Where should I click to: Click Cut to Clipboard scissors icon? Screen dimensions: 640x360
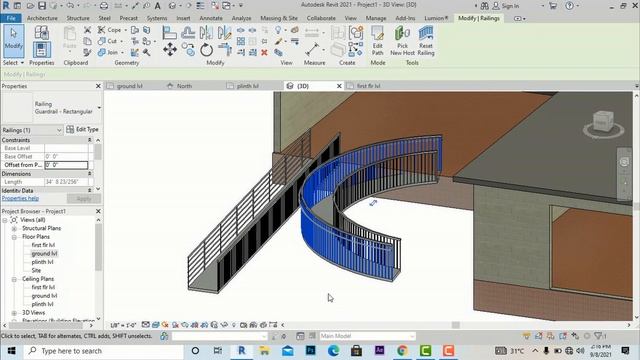click(87, 30)
